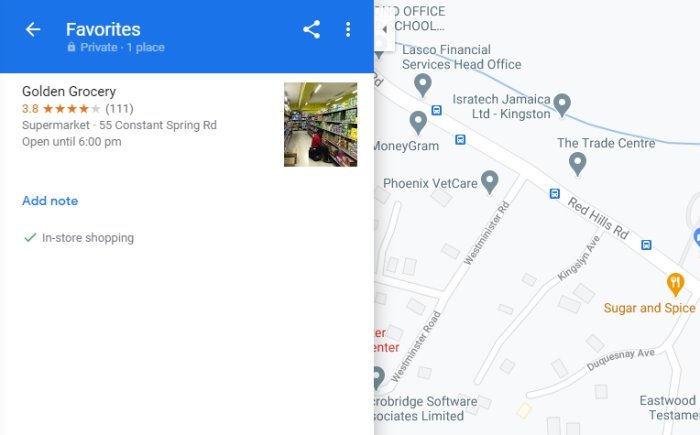This screenshot has width=700, height=435.
Task: Click the Add note link
Action: pyautogui.click(x=50, y=201)
